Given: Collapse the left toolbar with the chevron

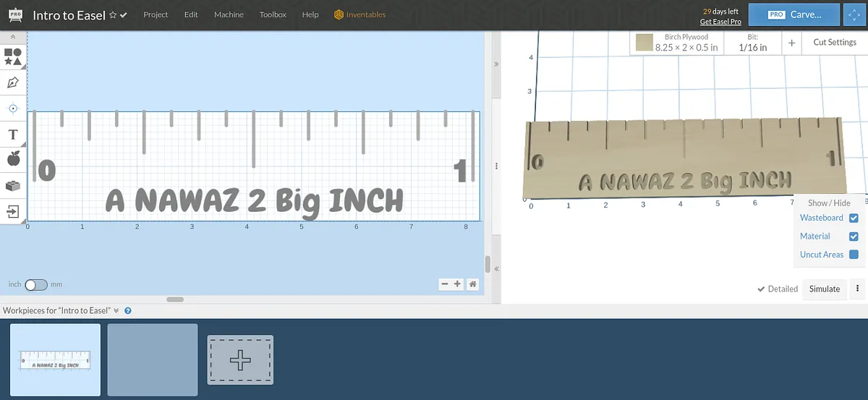Looking at the screenshot, I should tap(13, 36).
